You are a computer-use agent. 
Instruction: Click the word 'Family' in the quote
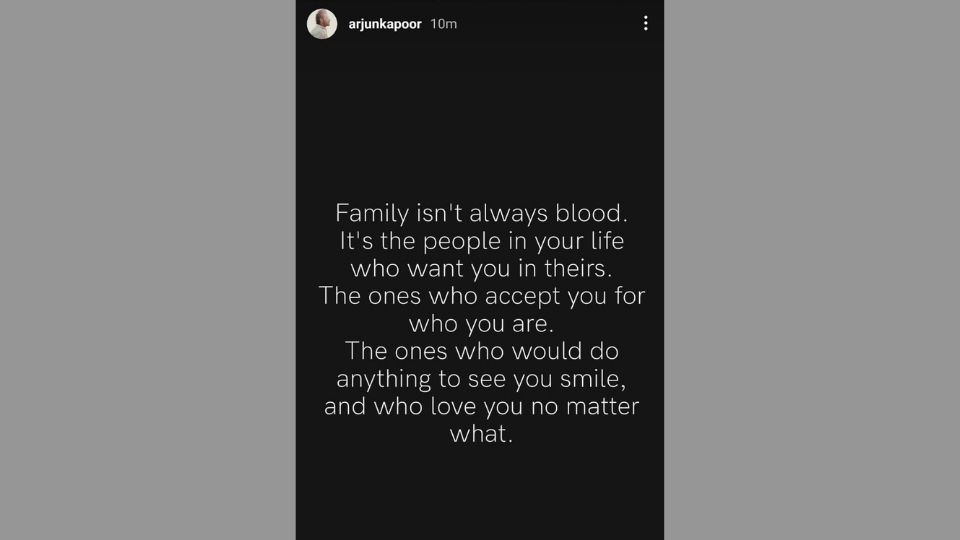[x=372, y=214]
